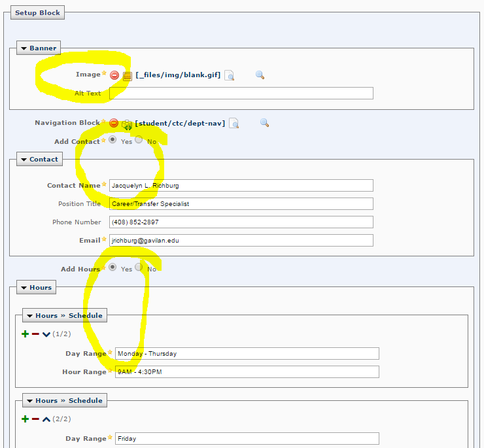The image size is (484, 448).
Task: Add a schedule with first green plus
Action: (x=26, y=334)
